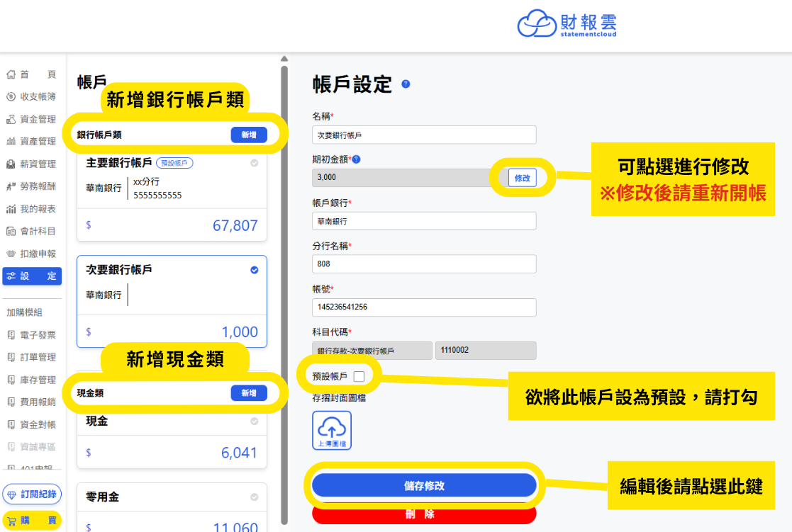Viewport: 792px width, 532px height.
Task: Click the 財報雲 cloud logo
Action: tap(567, 24)
